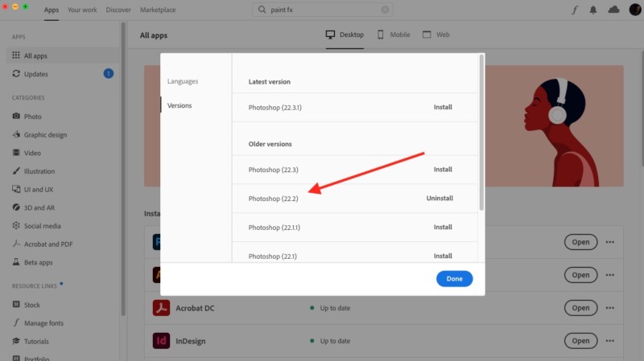
Task: Open the Updates section in the sidebar
Action: tap(35, 74)
